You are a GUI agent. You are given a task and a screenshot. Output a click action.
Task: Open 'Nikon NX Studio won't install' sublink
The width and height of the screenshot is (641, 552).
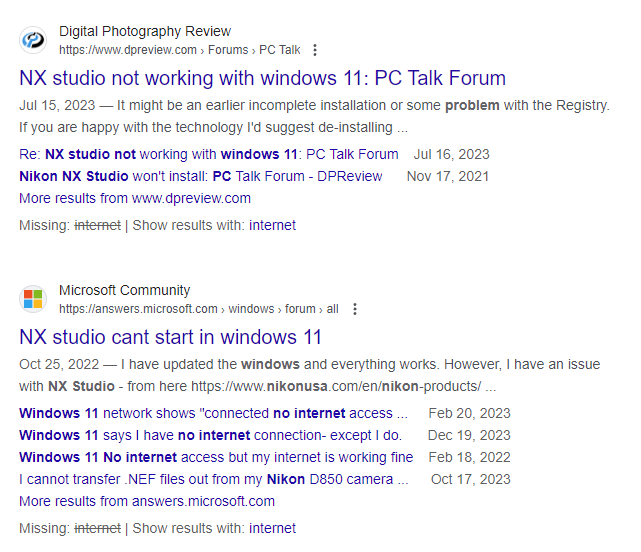201,176
